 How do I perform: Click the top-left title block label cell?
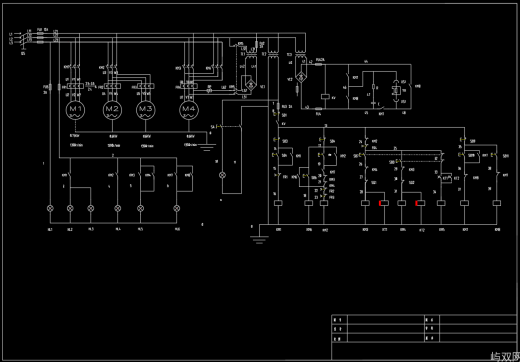point(340,320)
